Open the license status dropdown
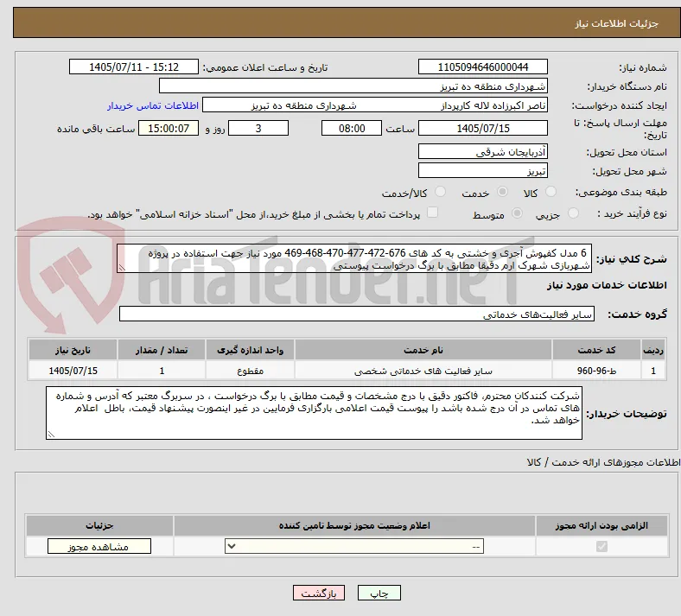 pos(354,546)
